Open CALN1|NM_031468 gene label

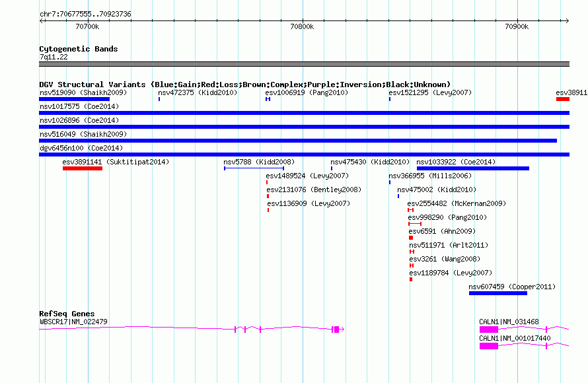(509, 322)
